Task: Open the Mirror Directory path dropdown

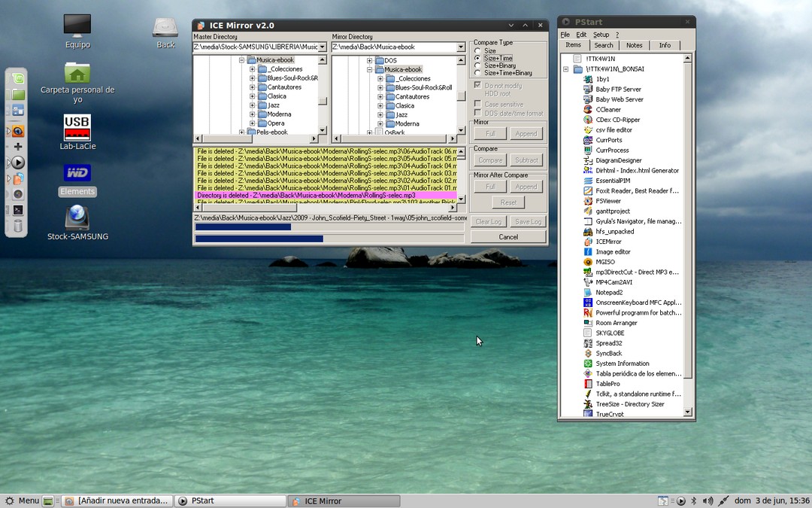Action: [x=461, y=47]
